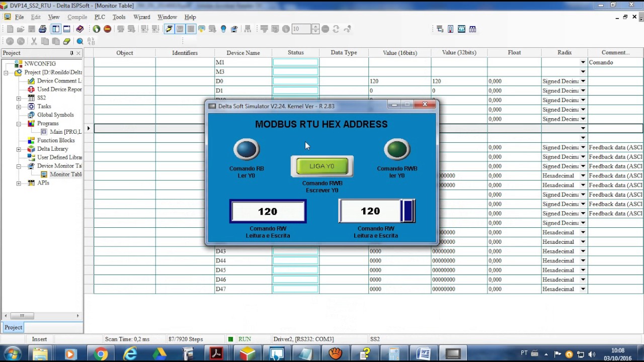Image resolution: width=644 pixels, height=362 pixels.
Task: Select Used Device Report in the tree
Action: [x=59, y=89]
